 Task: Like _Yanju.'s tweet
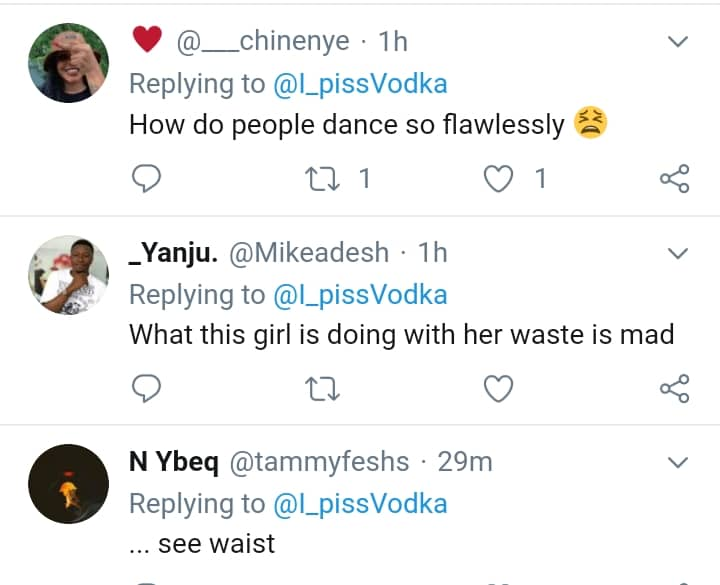tap(498, 388)
